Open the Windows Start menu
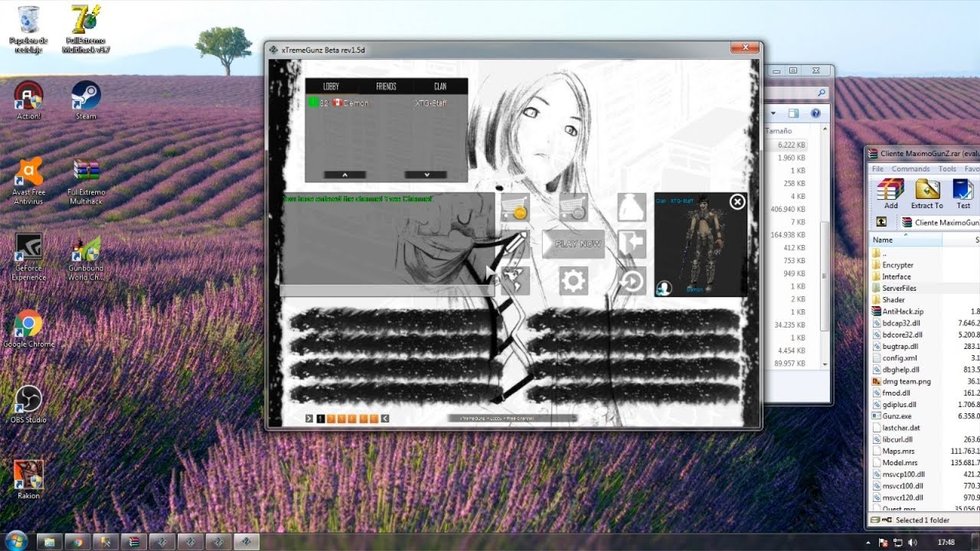Image resolution: width=980 pixels, height=551 pixels. pyautogui.click(x=15, y=541)
